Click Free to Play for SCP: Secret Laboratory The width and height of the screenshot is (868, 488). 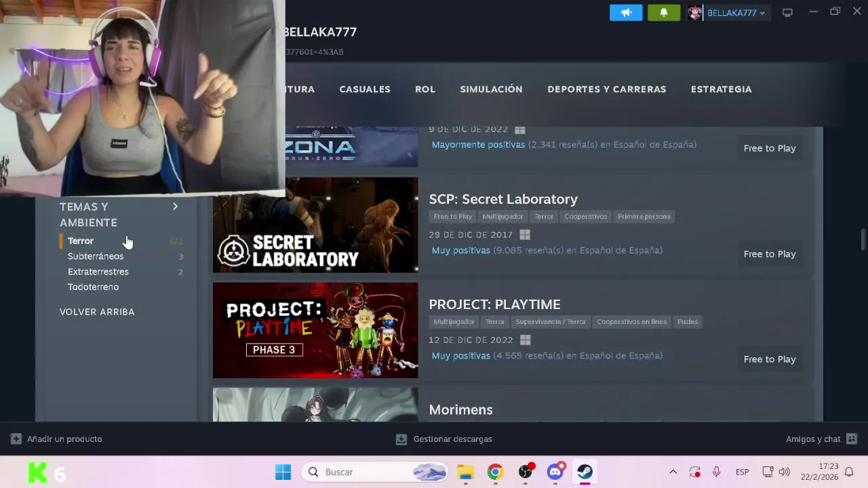pos(770,254)
